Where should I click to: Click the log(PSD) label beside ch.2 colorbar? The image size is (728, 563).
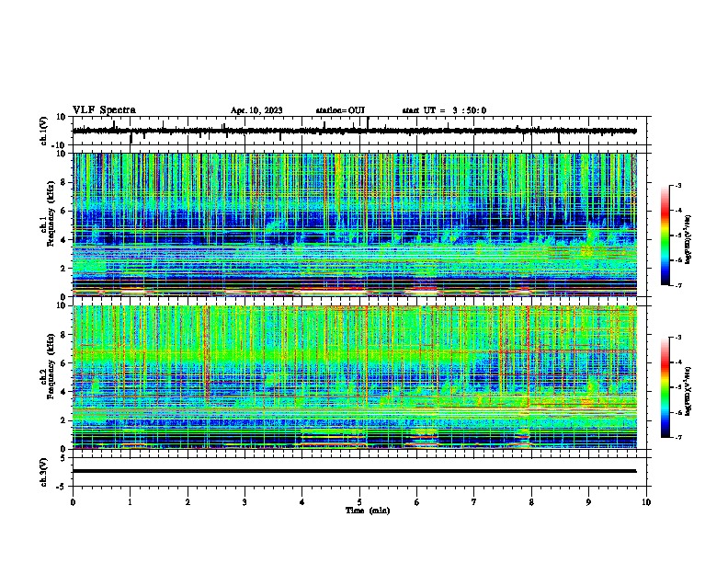pos(688,392)
